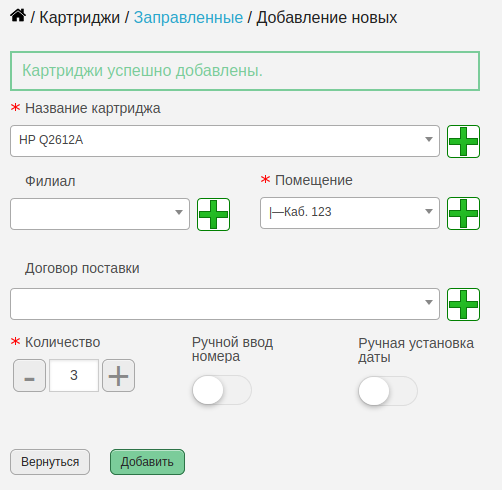
Task: Enable Ручная установка даты switch
Action: tap(388, 391)
